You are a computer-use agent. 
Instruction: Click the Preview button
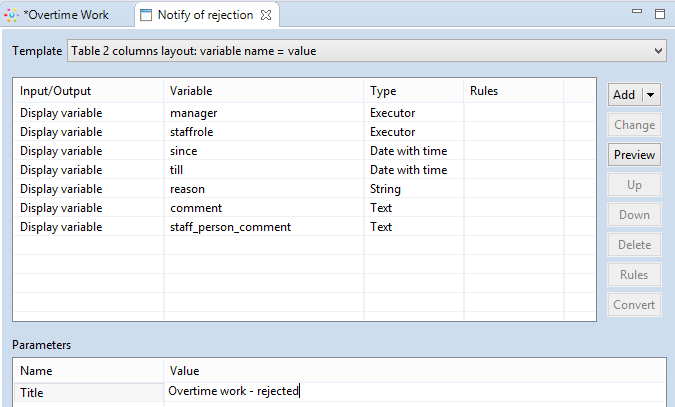(634, 155)
